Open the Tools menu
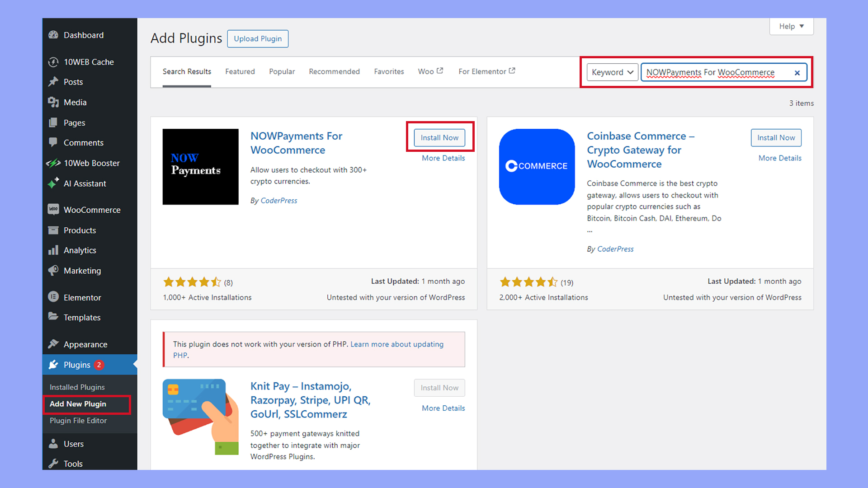 click(x=73, y=463)
